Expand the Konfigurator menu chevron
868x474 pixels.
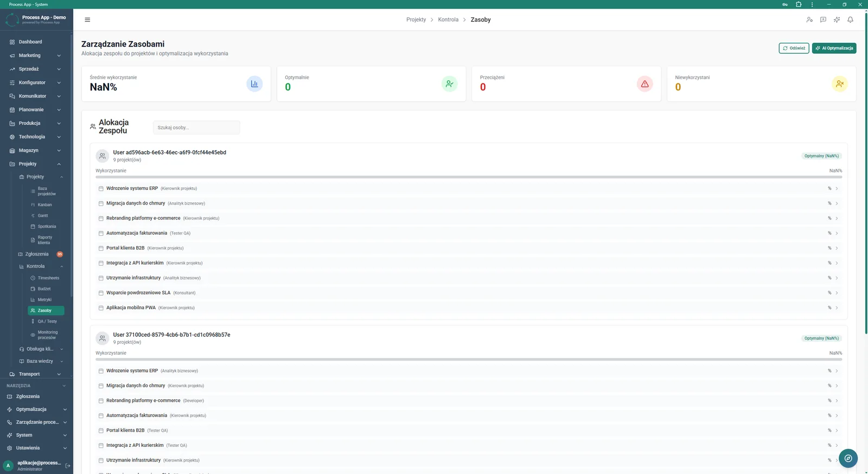click(x=59, y=82)
